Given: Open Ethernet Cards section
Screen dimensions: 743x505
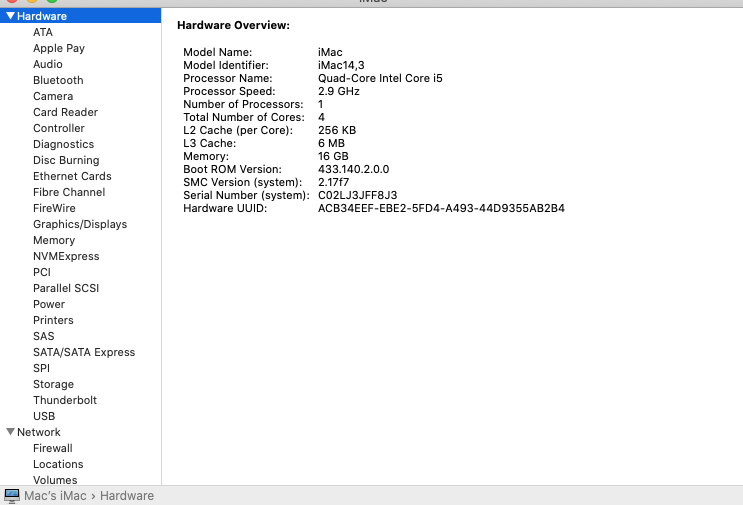Looking at the screenshot, I should 72,176.
